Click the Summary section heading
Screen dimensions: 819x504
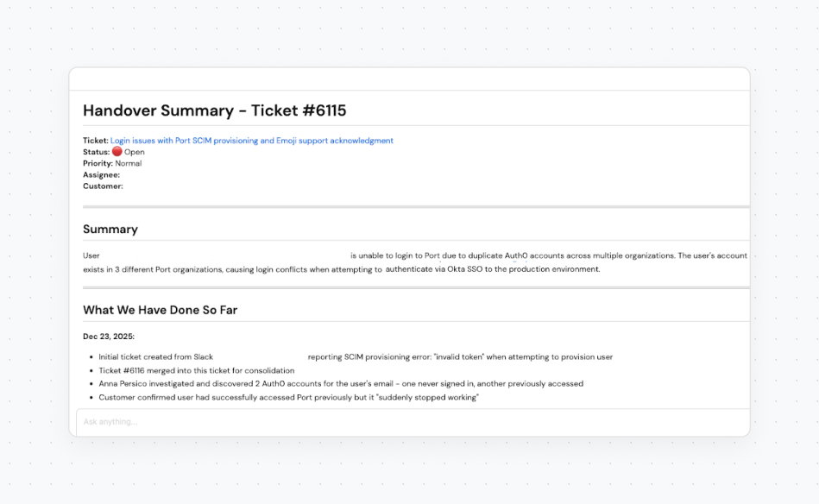110,230
